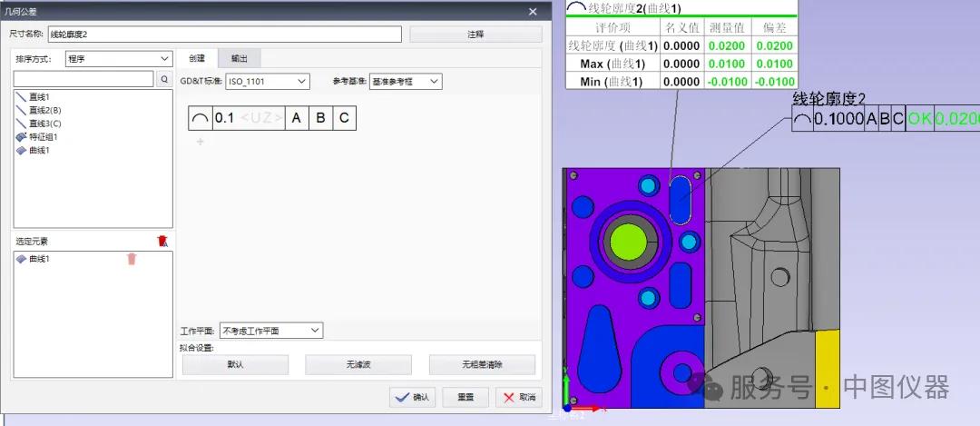This screenshot has width=980, height=426.
Task: Expand the 工作平面 dropdown
Action: tap(271, 331)
